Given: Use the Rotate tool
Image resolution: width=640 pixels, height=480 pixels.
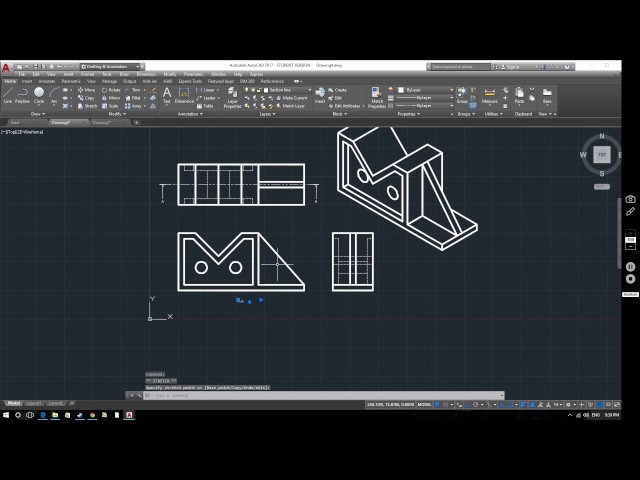Looking at the screenshot, I should (x=111, y=90).
